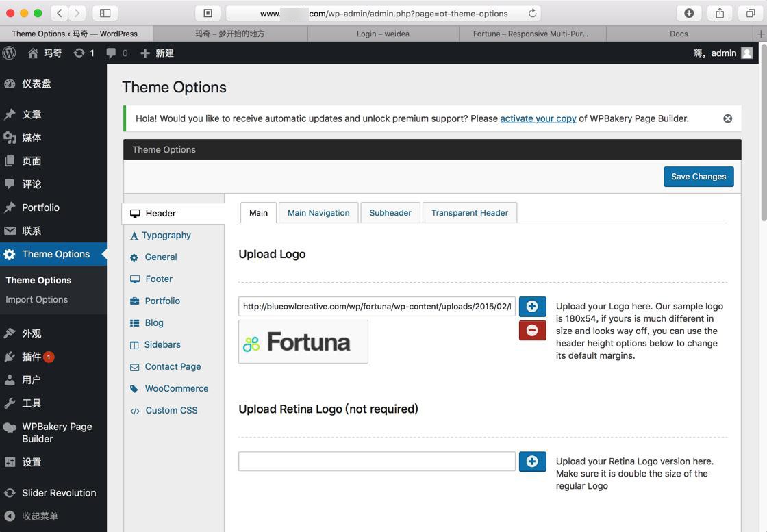This screenshot has width=767, height=532.
Task: Open the 新建 new content menu
Action: [158, 53]
